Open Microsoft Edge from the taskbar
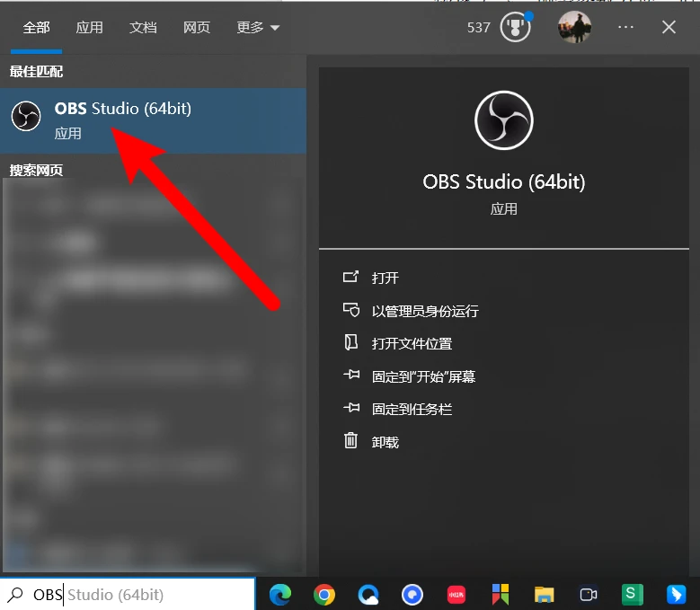Viewport: 700px width, 610px height. 280,595
